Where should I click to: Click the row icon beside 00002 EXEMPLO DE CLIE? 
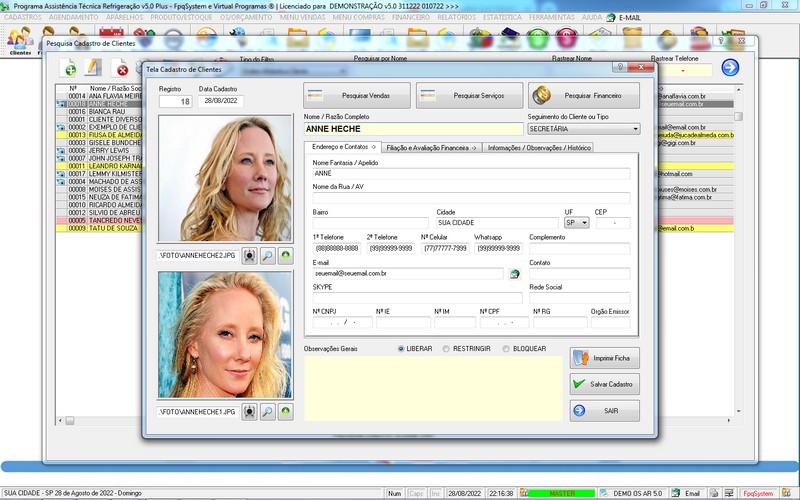click(61, 127)
